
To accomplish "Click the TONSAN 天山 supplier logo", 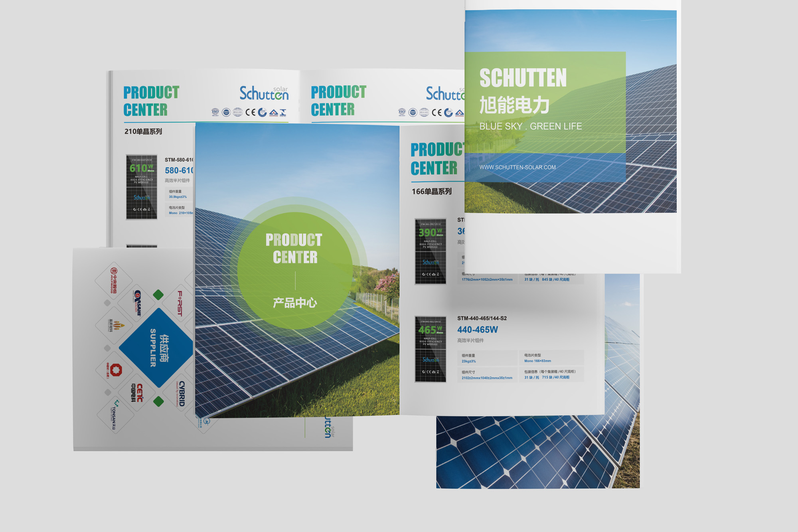I will coord(114,415).
